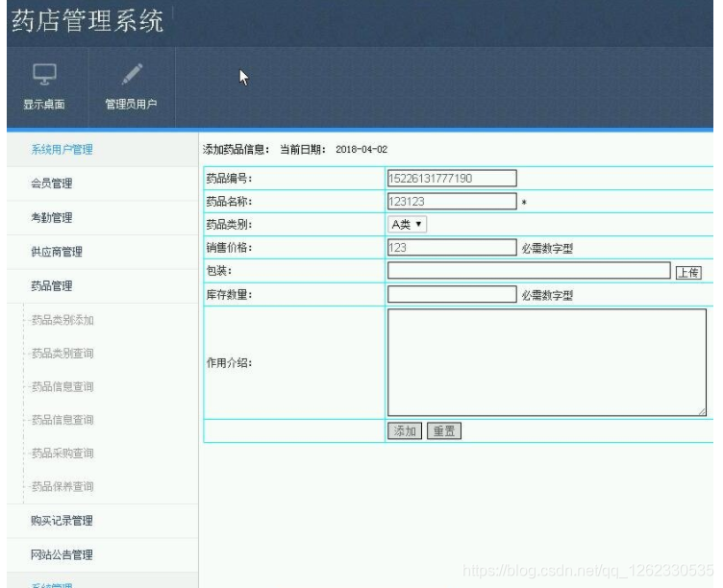Open the 供应商管理 menu
The height and width of the screenshot is (588, 723).
coord(57,252)
